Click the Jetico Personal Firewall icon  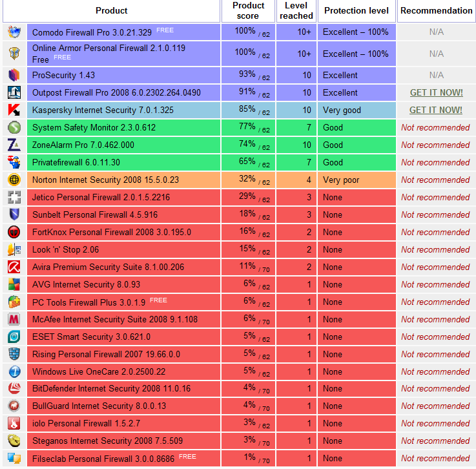click(x=14, y=197)
